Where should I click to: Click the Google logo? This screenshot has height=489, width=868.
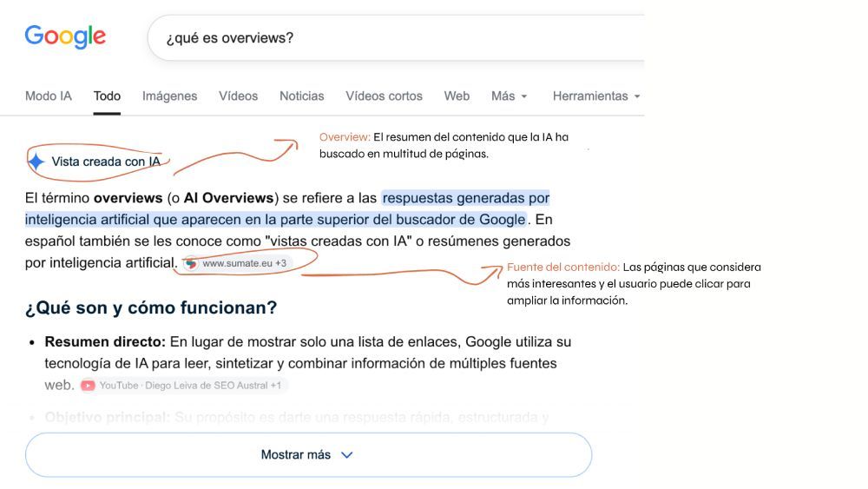65,37
